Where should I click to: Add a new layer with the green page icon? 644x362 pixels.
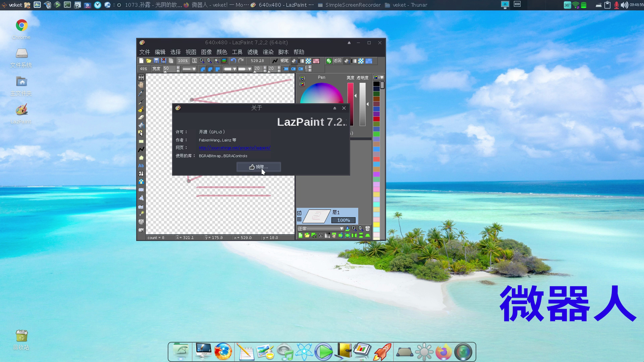(301, 235)
